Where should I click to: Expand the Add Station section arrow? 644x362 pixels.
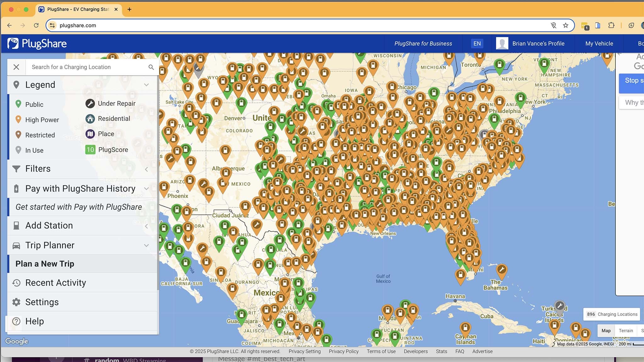(x=146, y=226)
